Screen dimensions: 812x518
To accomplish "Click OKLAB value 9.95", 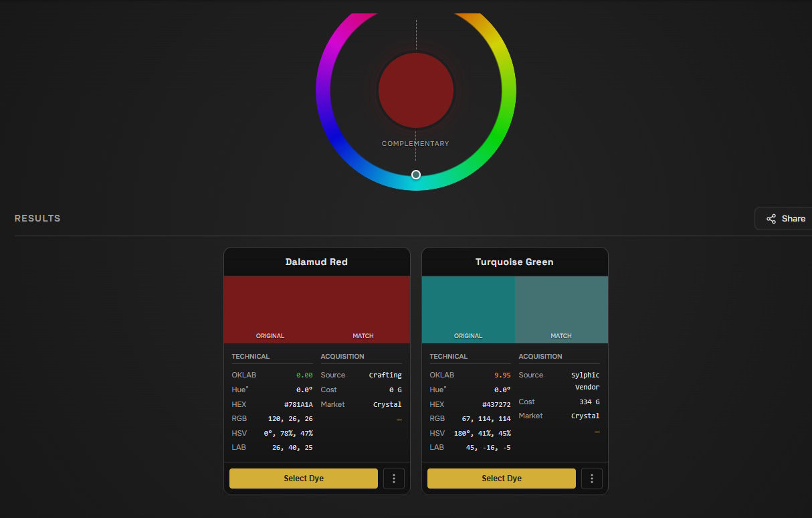I will click(502, 375).
